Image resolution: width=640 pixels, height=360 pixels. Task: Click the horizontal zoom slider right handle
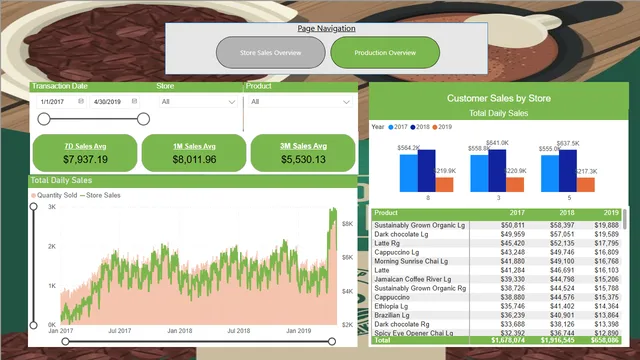pos(332,341)
